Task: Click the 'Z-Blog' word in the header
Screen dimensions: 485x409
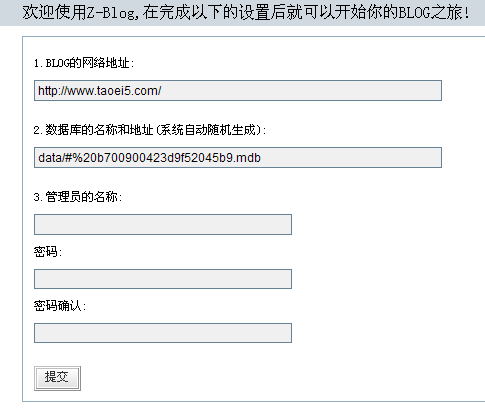Action: (113, 13)
